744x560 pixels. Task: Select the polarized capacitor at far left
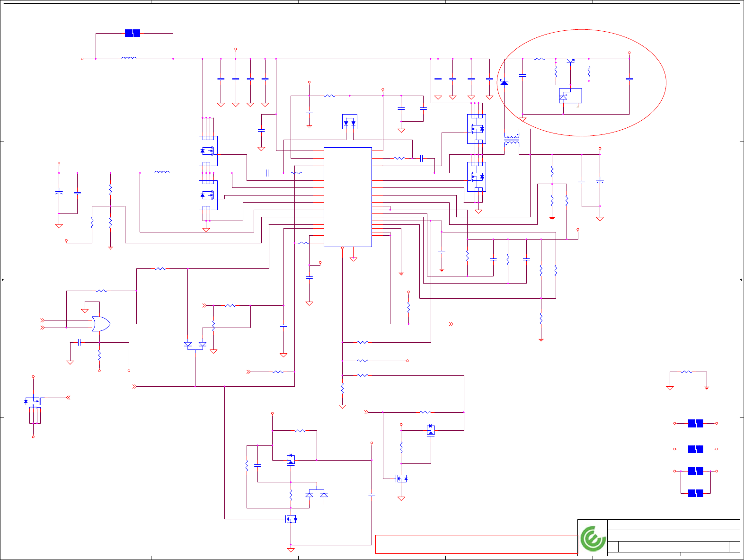(x=59, y=193)
